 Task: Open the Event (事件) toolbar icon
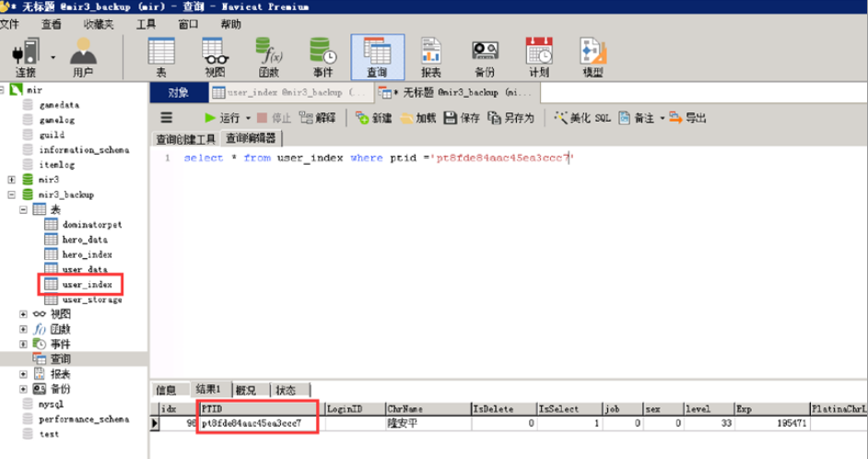(323, 57)
